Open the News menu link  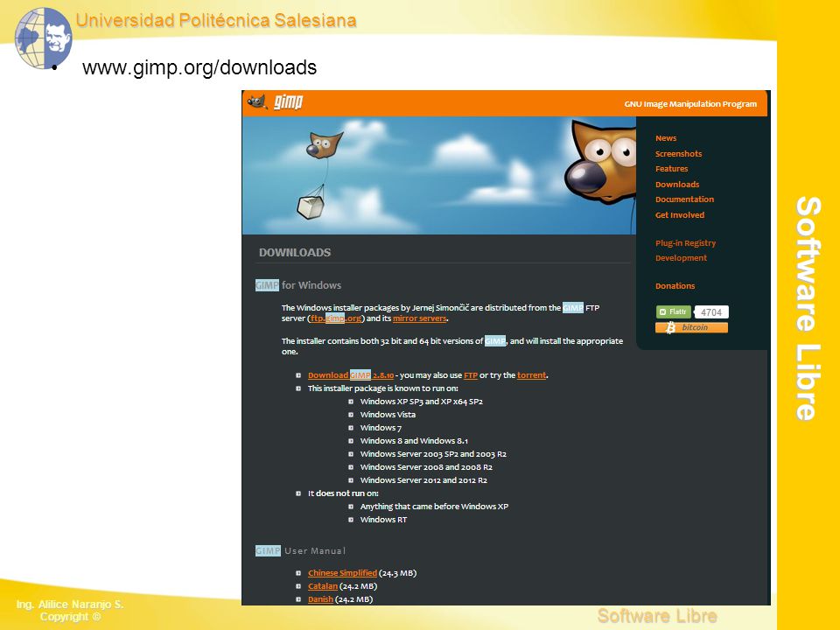click(x=666, y=138)
